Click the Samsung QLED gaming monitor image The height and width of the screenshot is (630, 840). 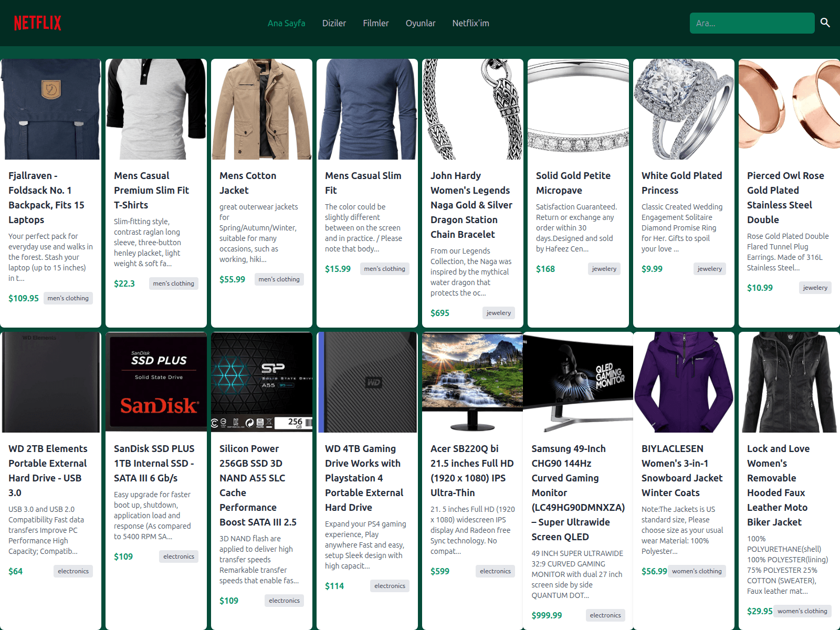[578, 382]
